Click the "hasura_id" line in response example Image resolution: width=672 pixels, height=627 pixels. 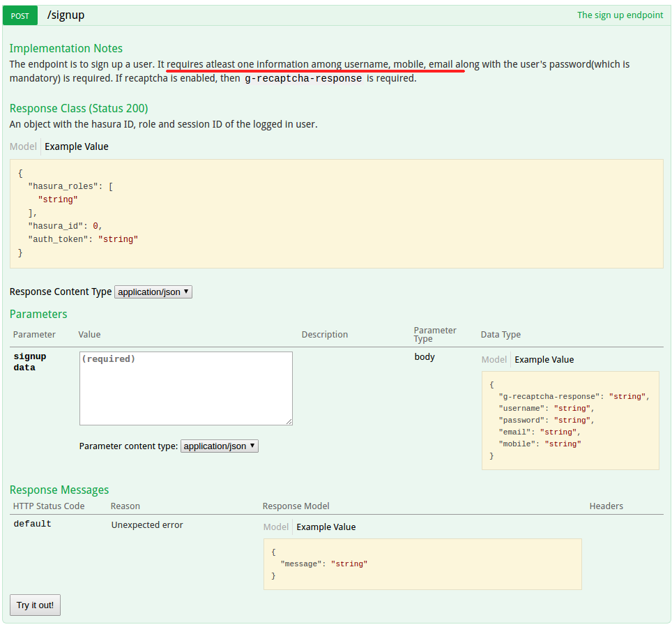65,226
